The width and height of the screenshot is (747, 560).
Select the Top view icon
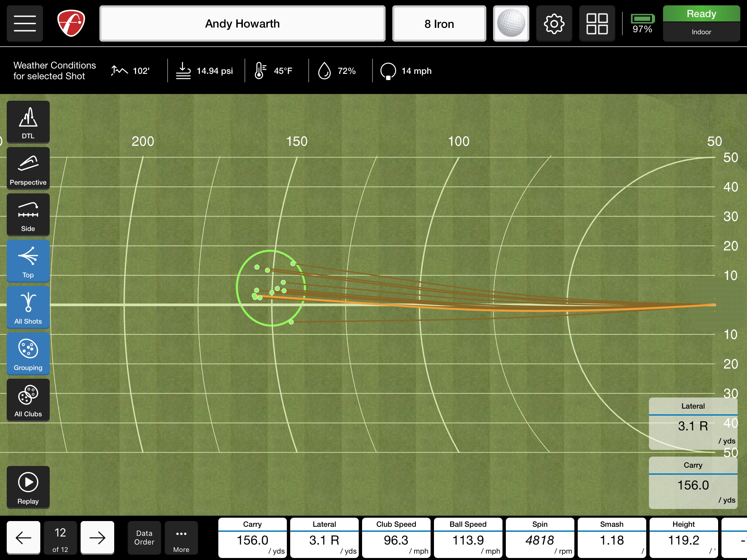point(28,261)
